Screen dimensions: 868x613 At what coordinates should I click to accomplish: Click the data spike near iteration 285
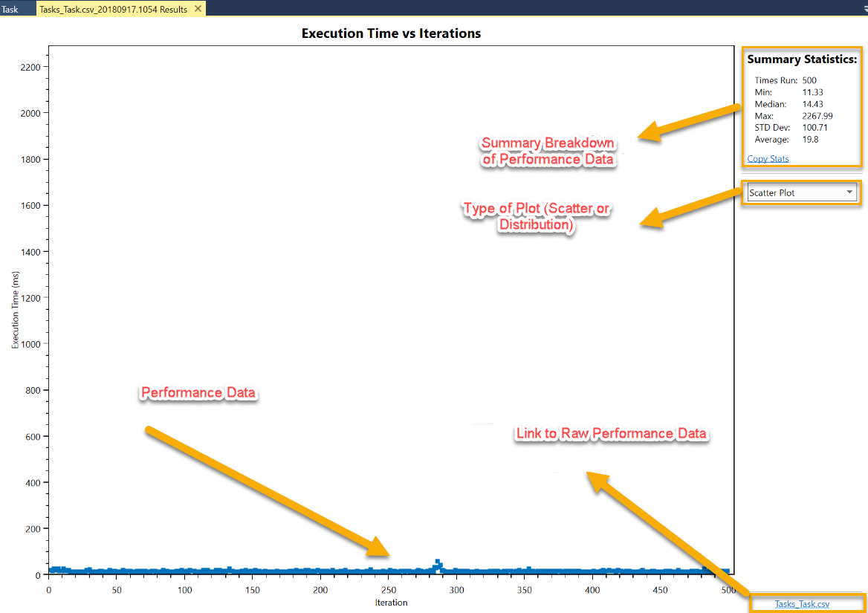pos(438,563)
